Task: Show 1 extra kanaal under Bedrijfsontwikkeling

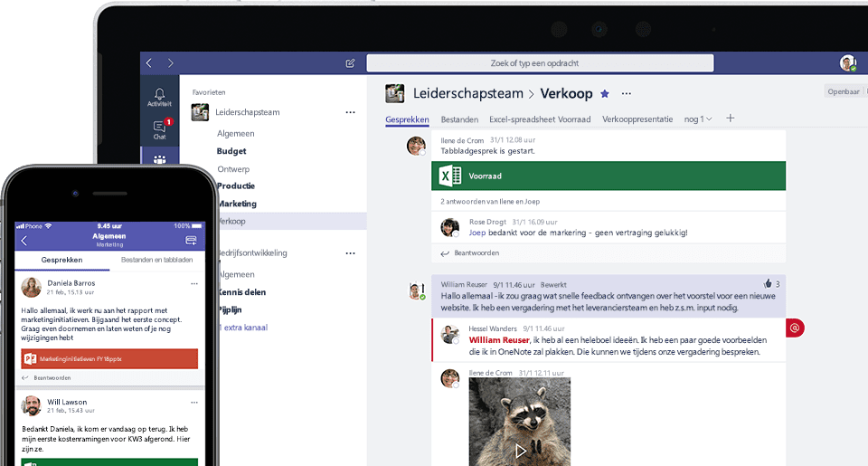Action: pos(243,328)
